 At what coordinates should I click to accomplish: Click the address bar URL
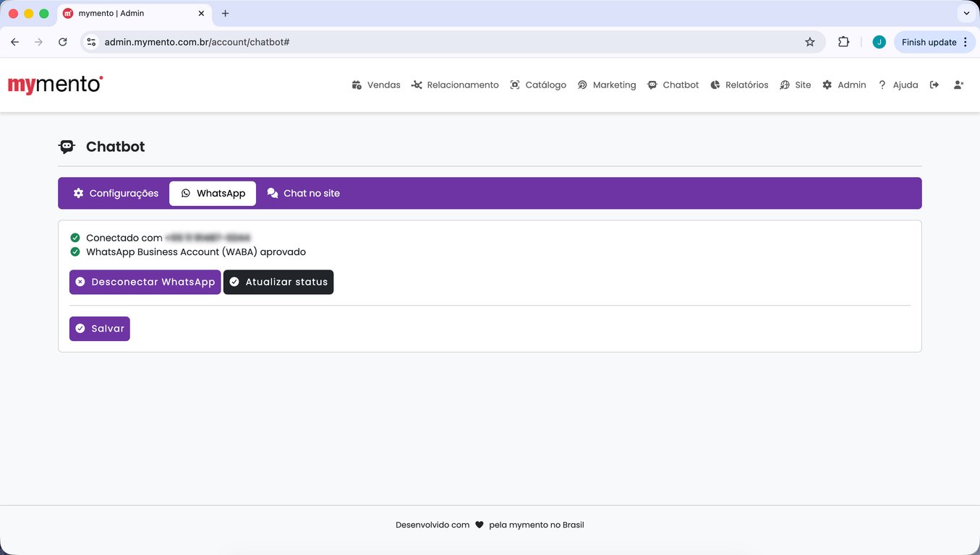pos(197,42)
